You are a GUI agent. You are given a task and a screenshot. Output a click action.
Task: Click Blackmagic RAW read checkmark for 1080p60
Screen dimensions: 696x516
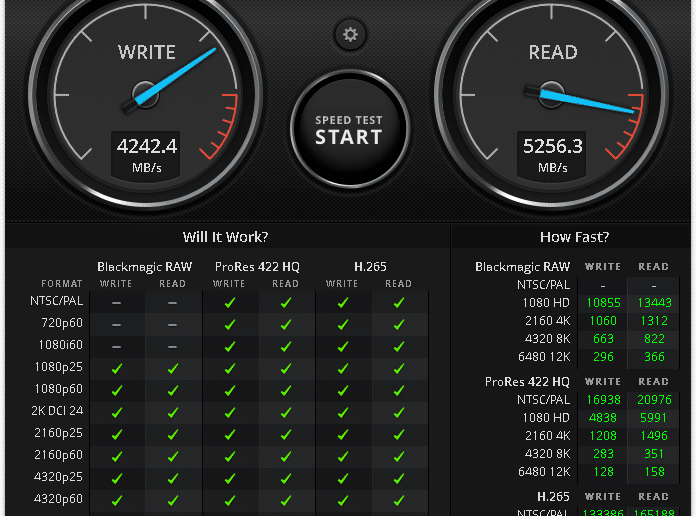[x=173, y=391]
